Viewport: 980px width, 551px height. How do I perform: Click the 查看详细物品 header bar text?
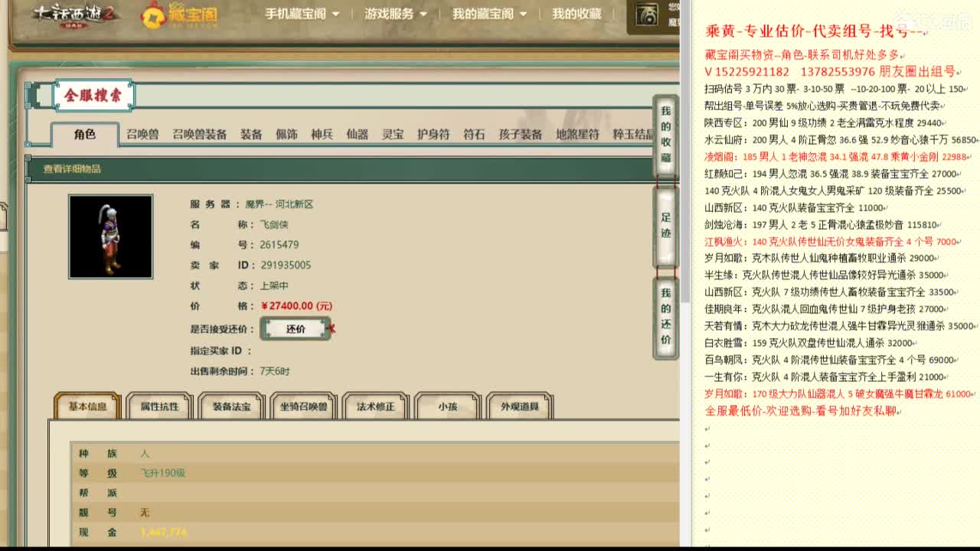72,169
